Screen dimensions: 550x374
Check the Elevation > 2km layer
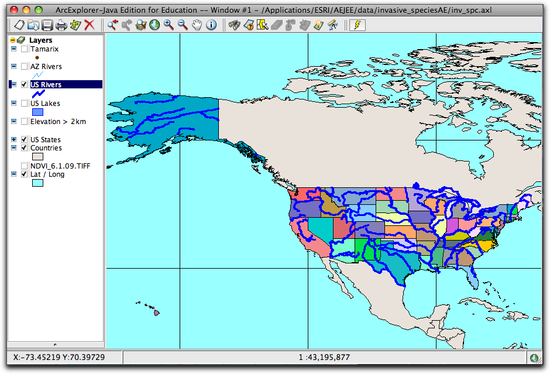click(x=24, y=121)
